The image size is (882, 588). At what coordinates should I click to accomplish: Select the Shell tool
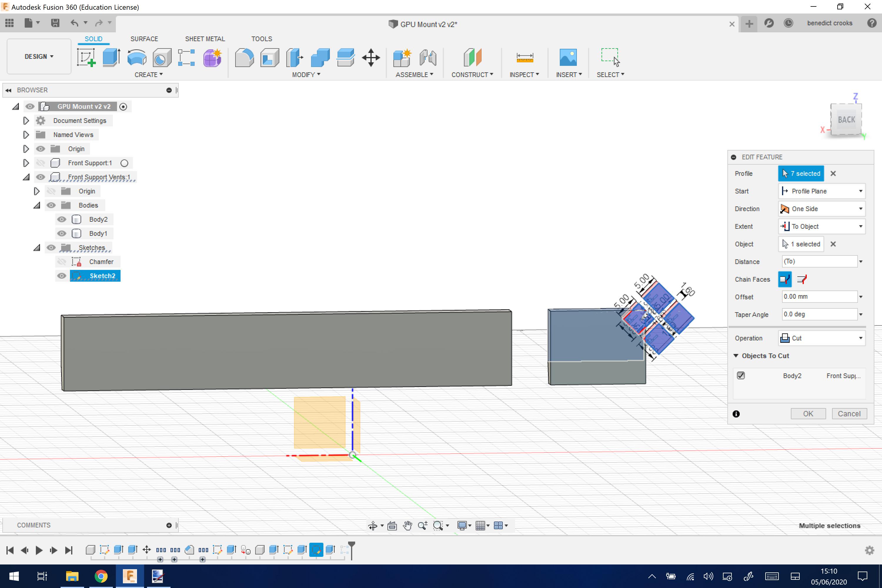coord(270,58)
